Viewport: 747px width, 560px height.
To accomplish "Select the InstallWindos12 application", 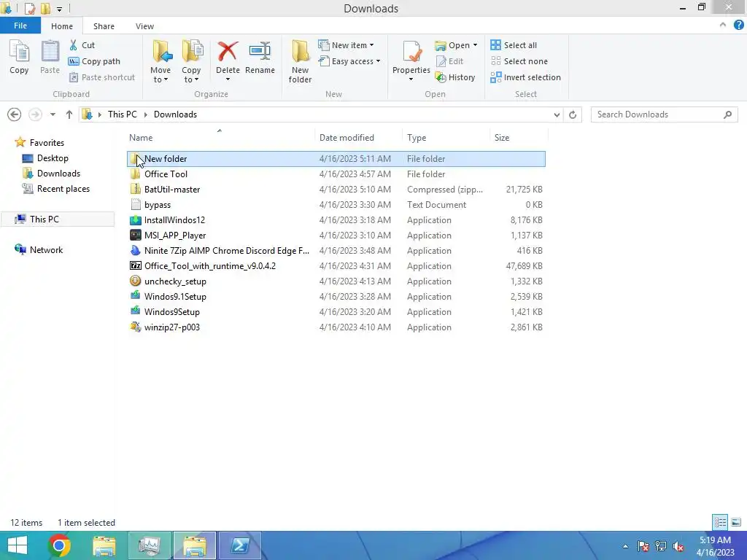I will pos(336,220).
